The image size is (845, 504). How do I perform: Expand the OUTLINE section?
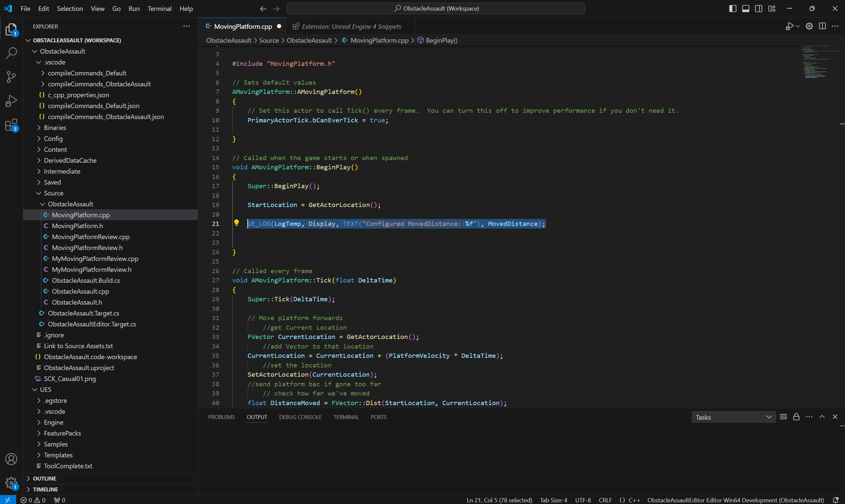pos(45,478)
